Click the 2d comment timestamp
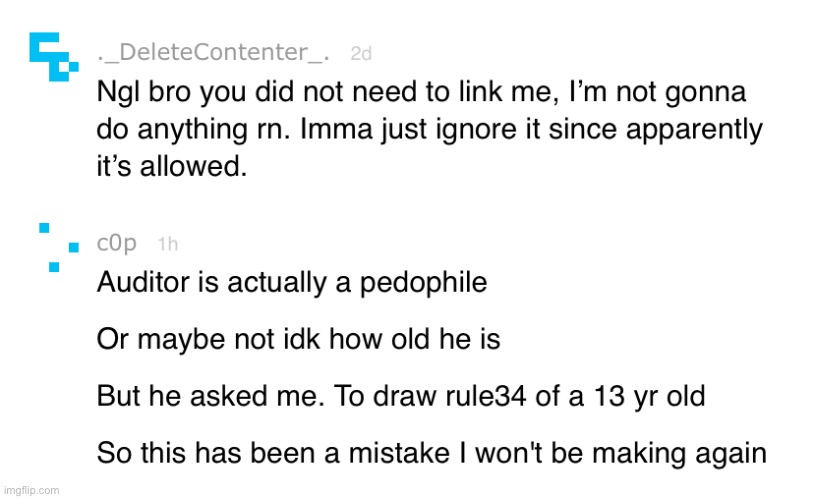Image resolution: width=814 pixels, height=499 pixels. [x=361, y=53]
